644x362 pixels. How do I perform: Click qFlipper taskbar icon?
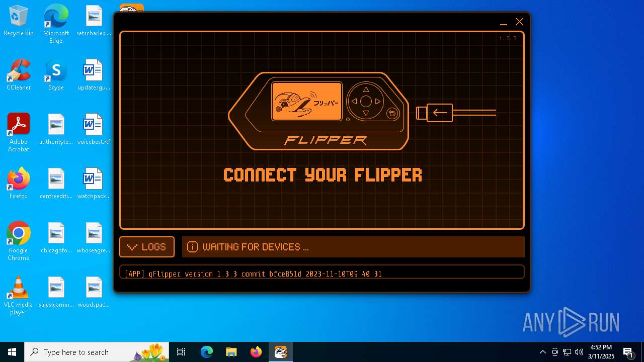281,352
